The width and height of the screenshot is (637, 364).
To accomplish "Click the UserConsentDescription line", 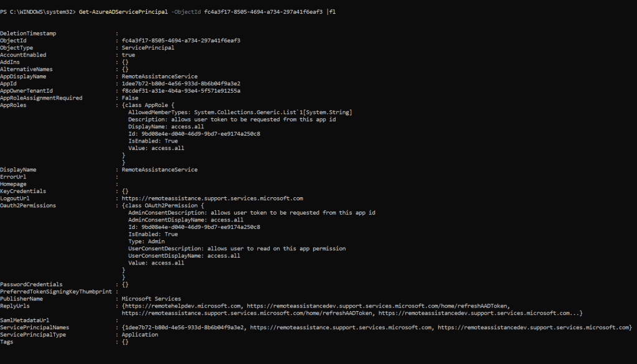I will [x=237, y=248].
